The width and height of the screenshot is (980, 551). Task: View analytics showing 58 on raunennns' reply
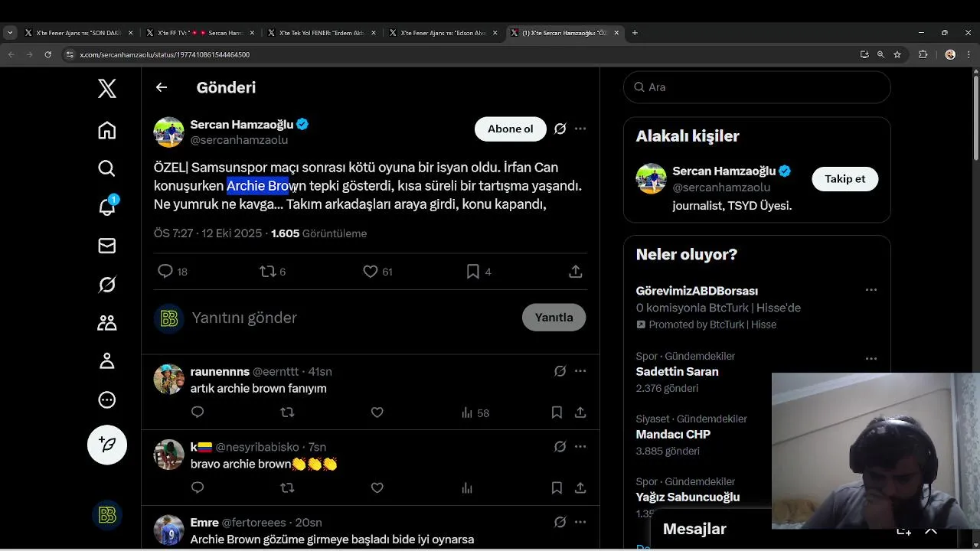click(x=475, y=413)
